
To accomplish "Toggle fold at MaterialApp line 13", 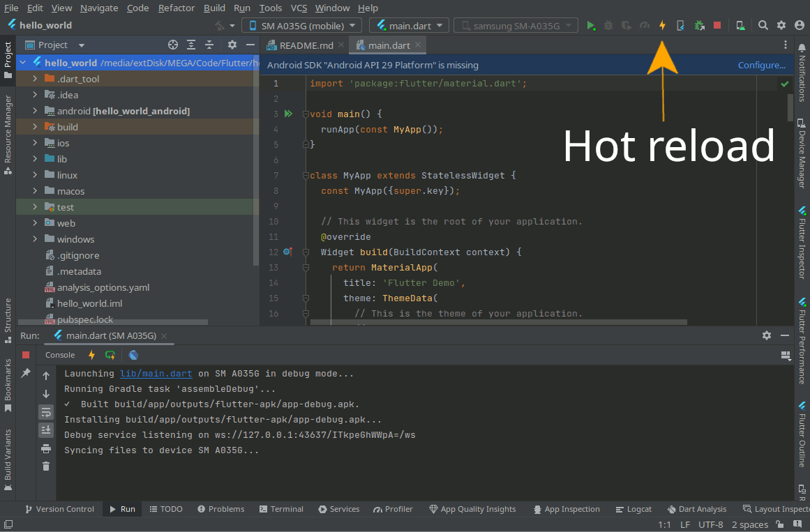I will (306, 268).
